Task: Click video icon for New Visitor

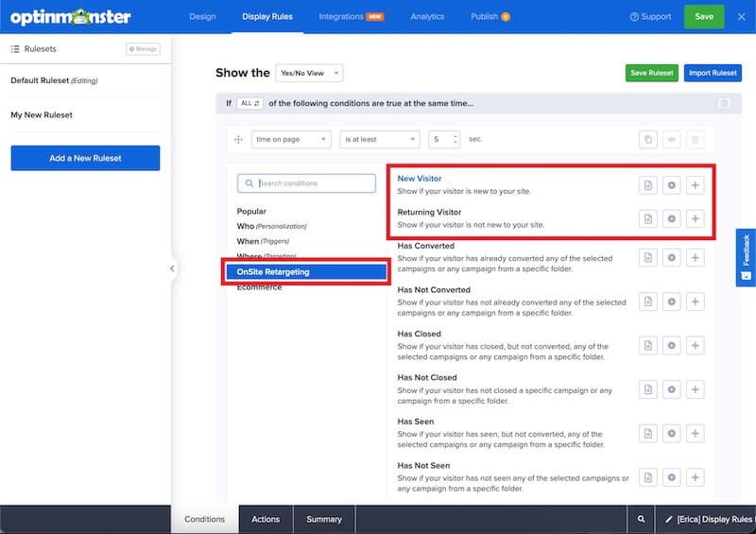Action: [672, 185]
